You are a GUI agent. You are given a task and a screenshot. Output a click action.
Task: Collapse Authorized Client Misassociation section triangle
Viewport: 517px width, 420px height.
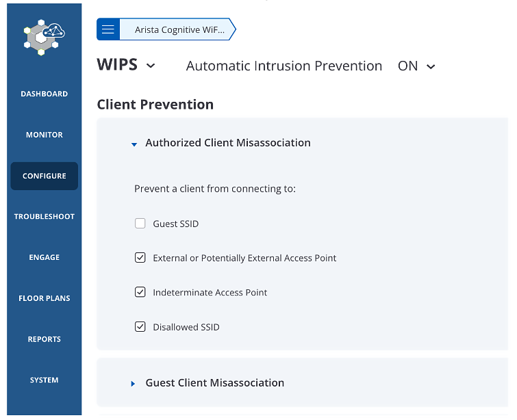134,144
